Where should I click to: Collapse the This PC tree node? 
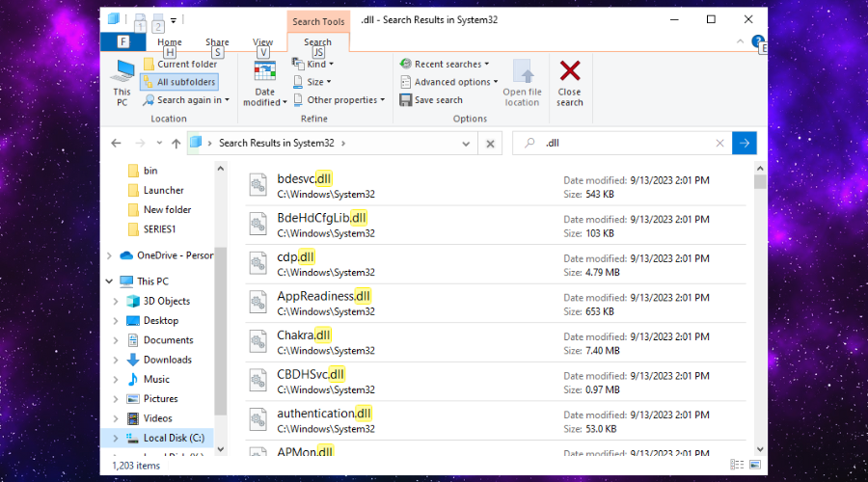[109, 281]
